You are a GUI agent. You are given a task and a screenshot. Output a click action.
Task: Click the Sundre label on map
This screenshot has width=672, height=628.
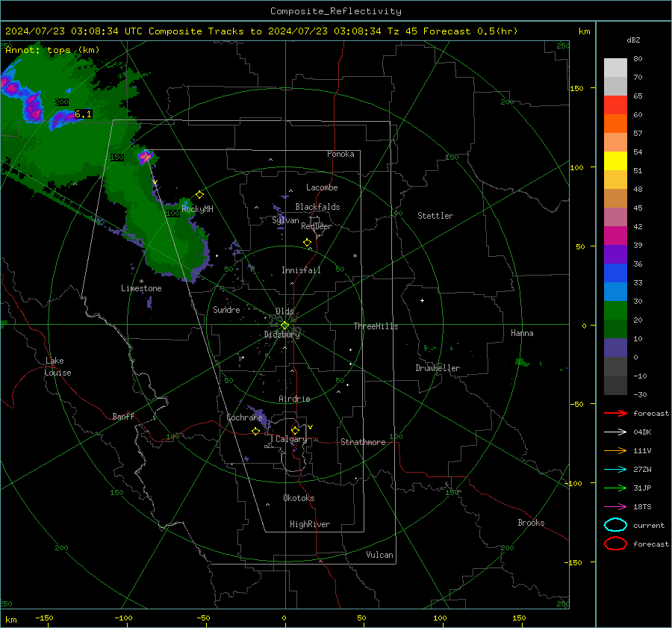(x=226, y=310)
